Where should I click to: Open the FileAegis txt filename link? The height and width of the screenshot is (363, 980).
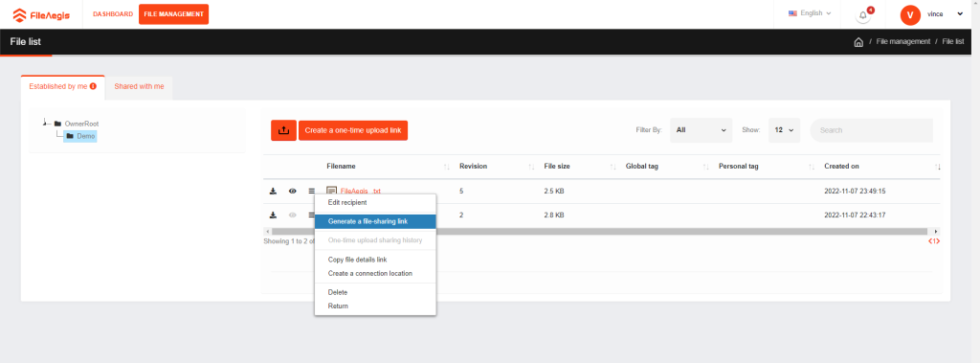(361, 191)
